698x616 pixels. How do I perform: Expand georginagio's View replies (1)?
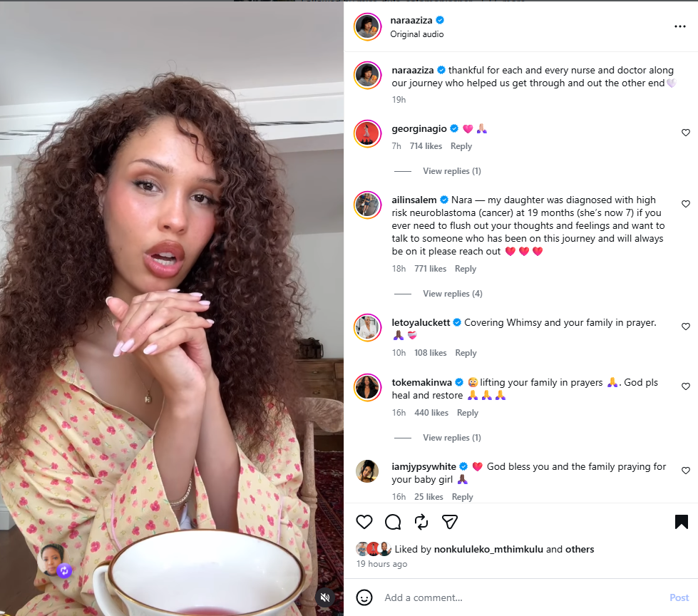(x=452, y=171)
